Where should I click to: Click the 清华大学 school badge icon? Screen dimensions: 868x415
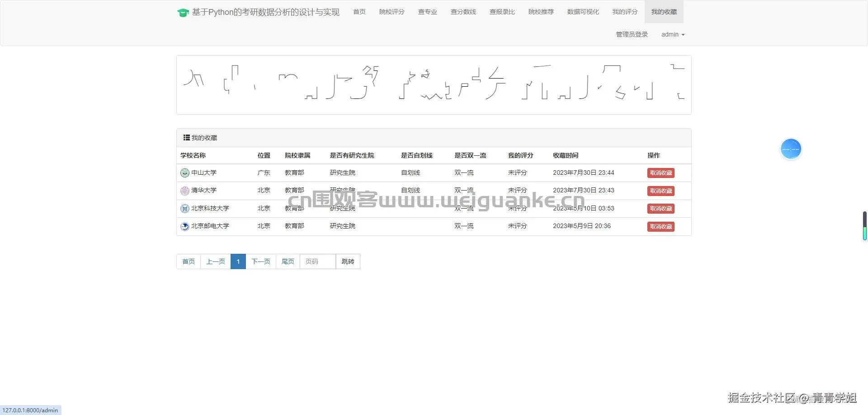pyautogui.click(x=185, y=191)
